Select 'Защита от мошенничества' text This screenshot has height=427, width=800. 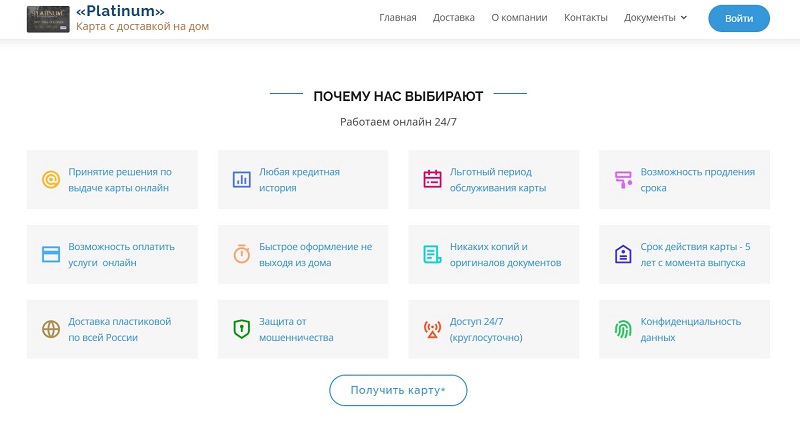(x=296, y=329)
